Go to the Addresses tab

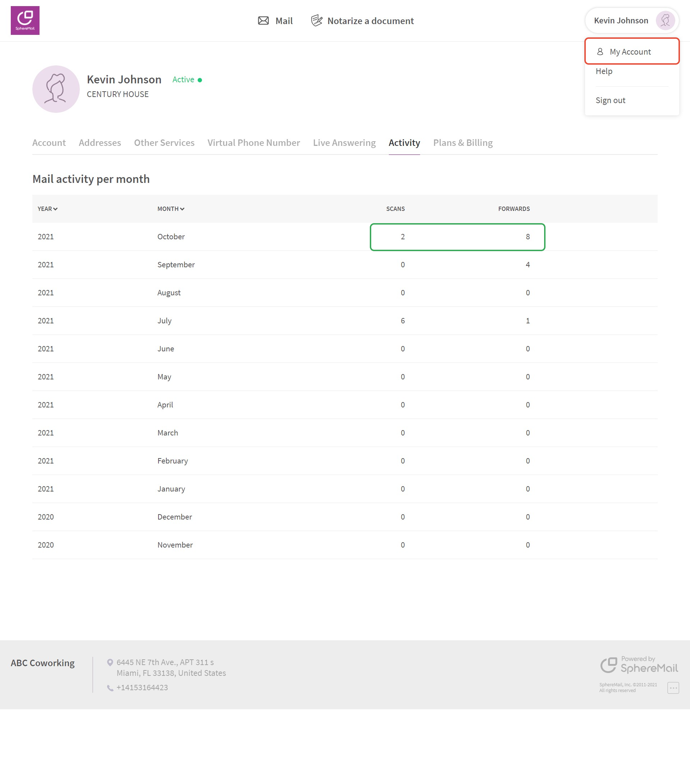[x=100, y=143]
